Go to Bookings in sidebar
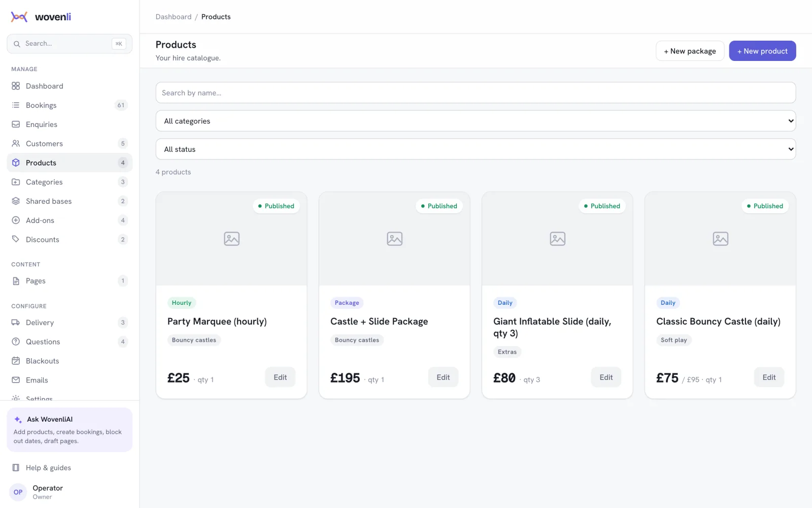Image resolution: width=812 pixels, height=508 pixels. tap(70, 105)
